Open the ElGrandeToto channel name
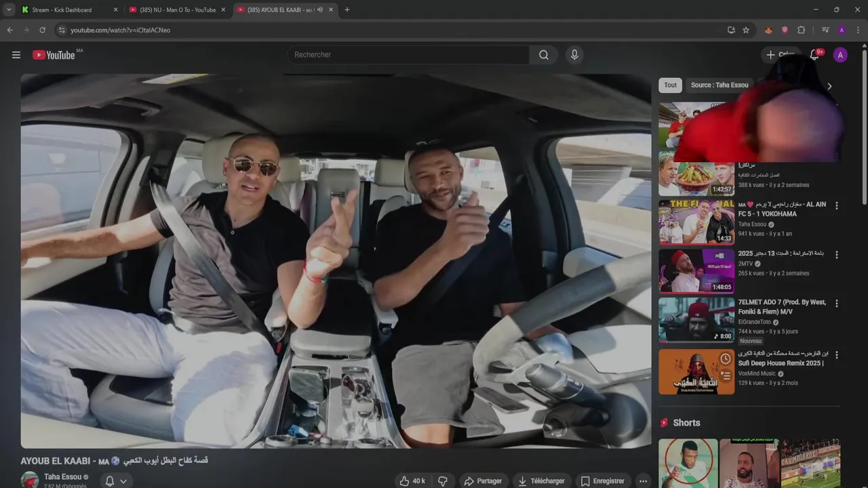 (755, 322)
